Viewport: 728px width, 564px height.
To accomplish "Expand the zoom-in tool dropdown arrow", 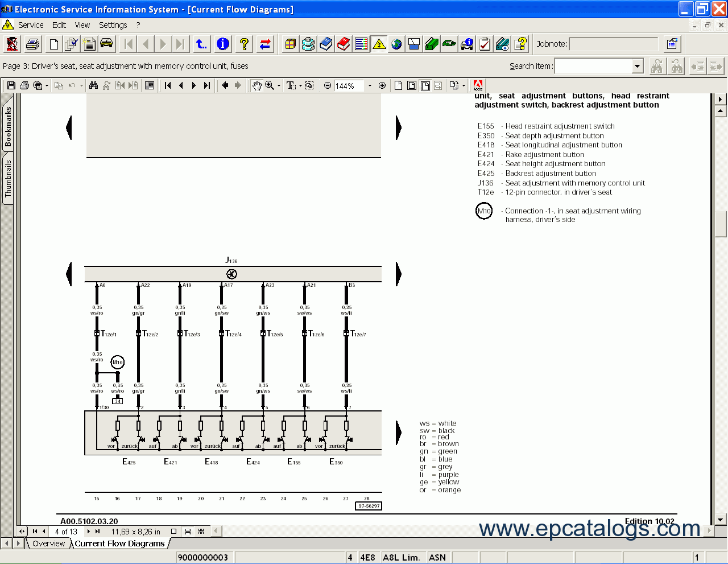I will [279, 85].
